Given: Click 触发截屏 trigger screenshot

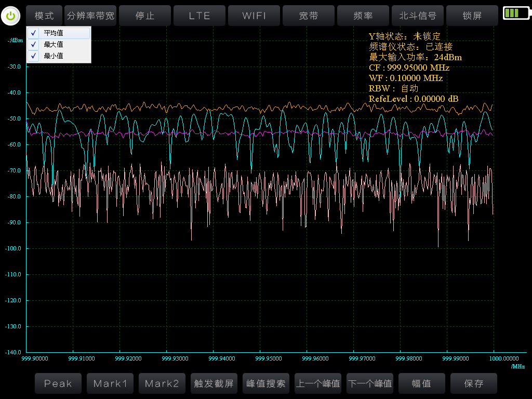Looking at the screenshot, I should point(214,383).
